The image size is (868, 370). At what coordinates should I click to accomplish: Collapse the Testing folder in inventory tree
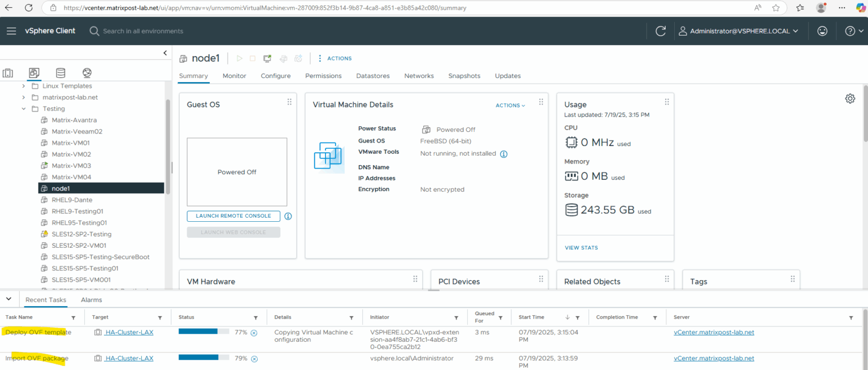23,108
